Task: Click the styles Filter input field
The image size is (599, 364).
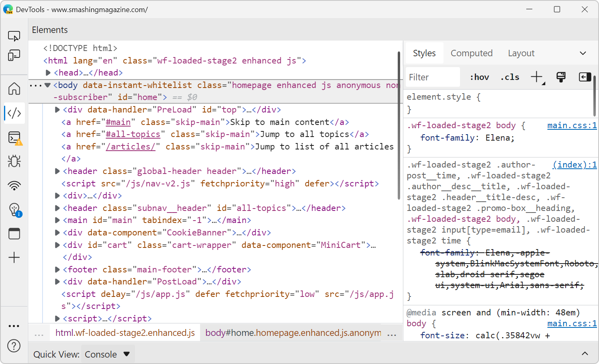Action: coord(433,77)
